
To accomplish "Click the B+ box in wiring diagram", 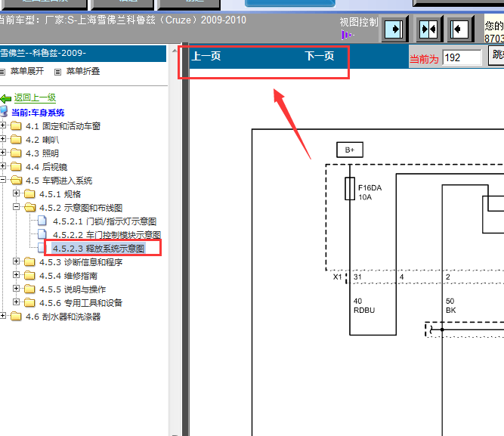I will click(350, 150).
